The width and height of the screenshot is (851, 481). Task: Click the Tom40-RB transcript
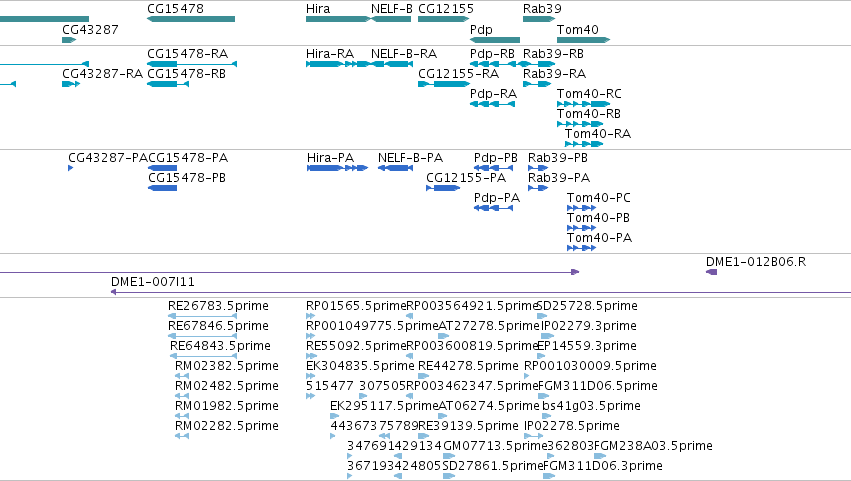point(580,124)
